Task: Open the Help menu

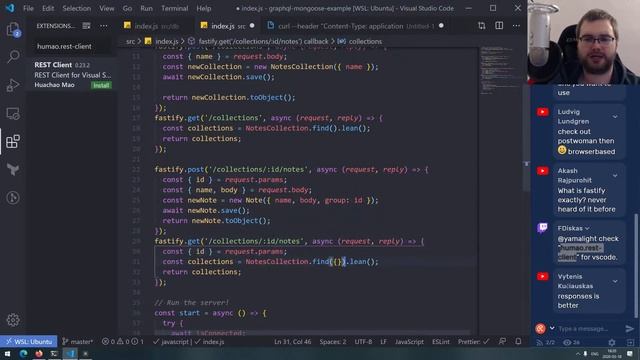Action: coord(204,8)
